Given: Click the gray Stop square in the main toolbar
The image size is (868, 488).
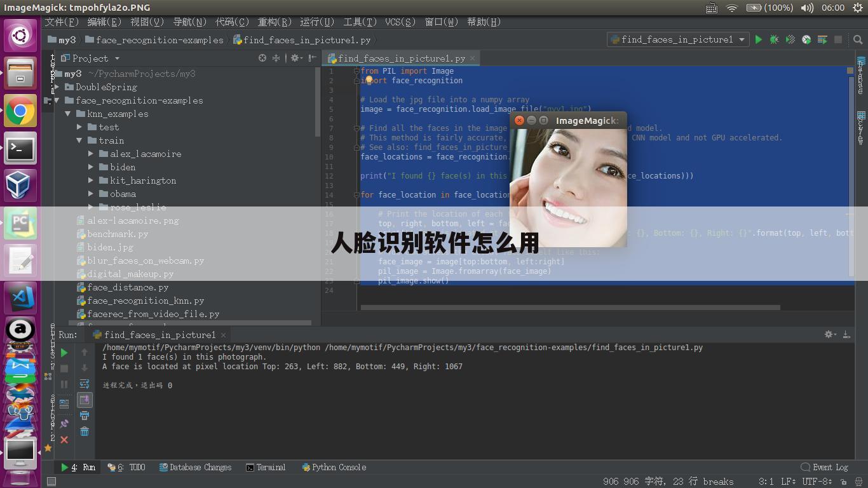Looking at the screenshot, I should [x=838, y=39].
